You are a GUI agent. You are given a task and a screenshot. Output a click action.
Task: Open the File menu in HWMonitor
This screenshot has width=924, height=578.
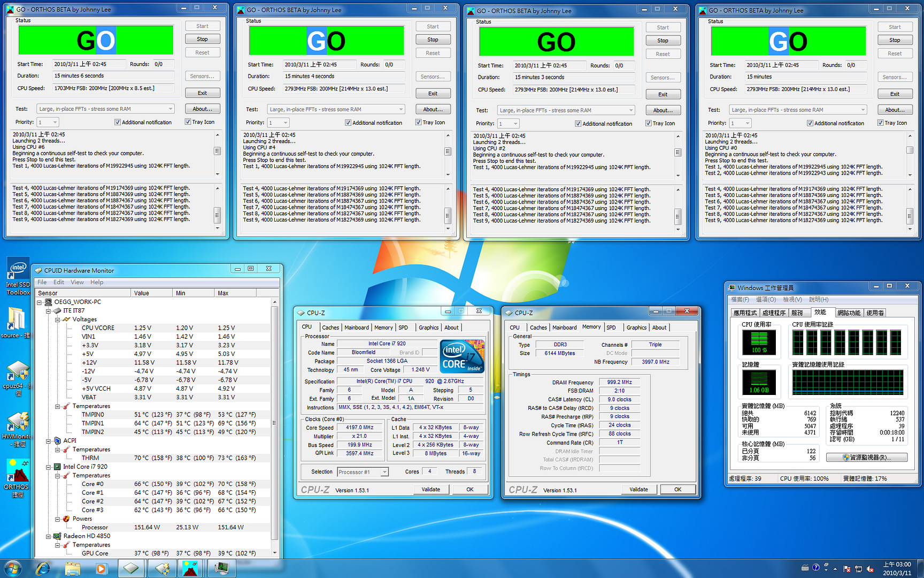pos(42,282)
